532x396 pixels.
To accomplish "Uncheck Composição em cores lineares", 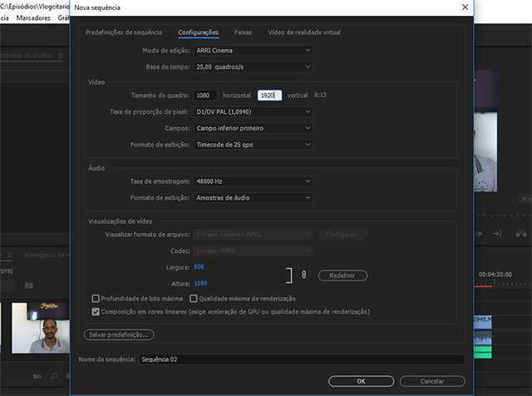I will [x=96, y=312].
